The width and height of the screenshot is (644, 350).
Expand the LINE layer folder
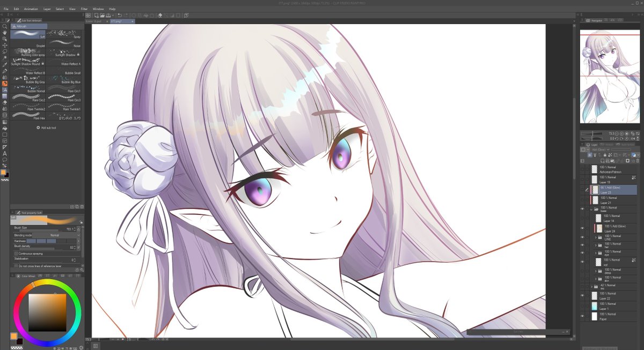(x=595, y=237)
